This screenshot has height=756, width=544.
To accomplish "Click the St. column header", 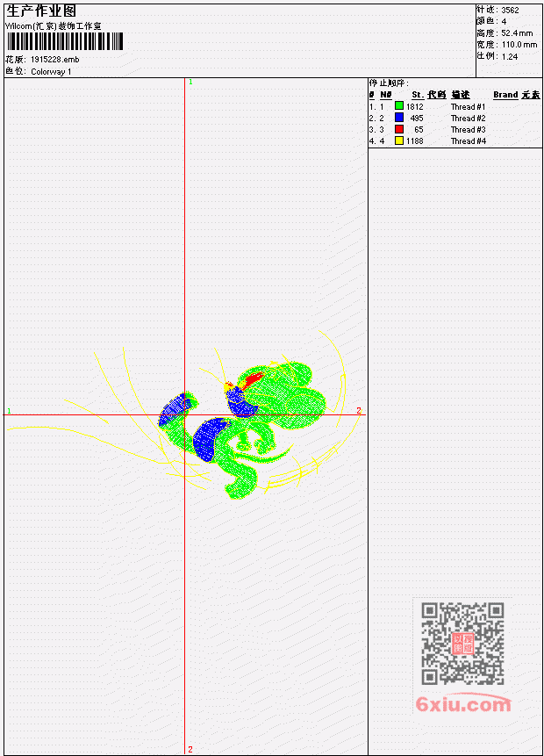I will (418, 95).
